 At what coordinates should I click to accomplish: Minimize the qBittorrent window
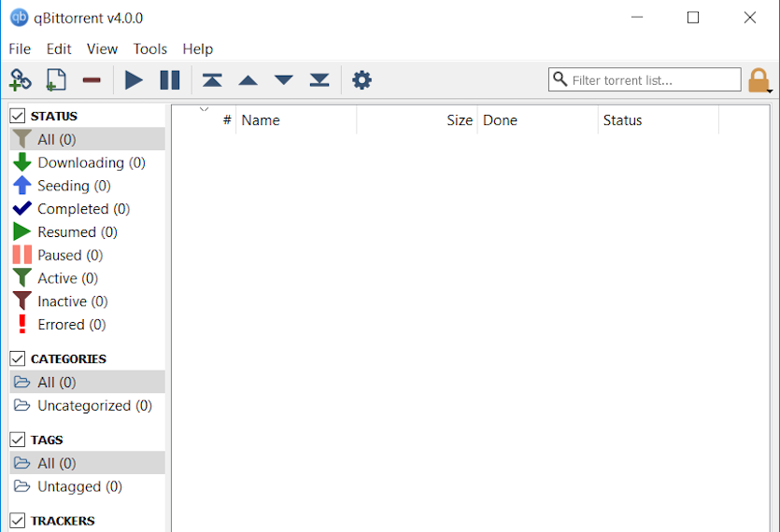637,18
